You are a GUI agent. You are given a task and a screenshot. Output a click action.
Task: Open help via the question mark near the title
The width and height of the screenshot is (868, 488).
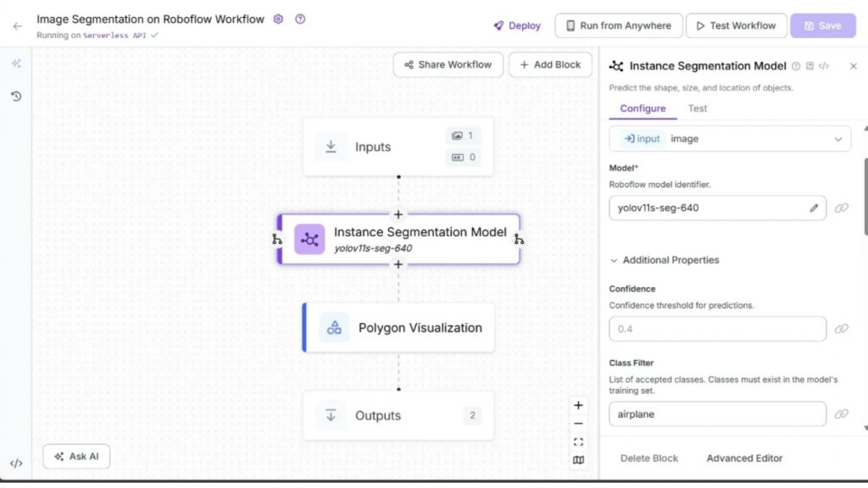(300, 19)
